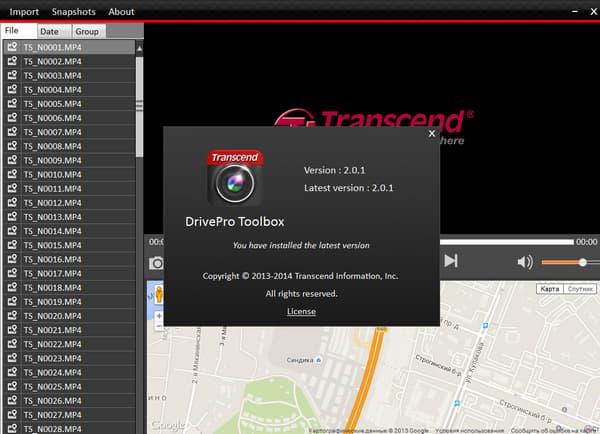Switch to the Group tab
The image size is (600, 434).
89,31
